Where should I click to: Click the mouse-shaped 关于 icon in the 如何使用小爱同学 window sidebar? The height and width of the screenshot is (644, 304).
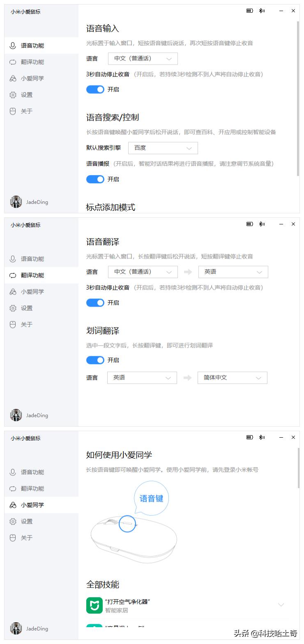point(13,538)
